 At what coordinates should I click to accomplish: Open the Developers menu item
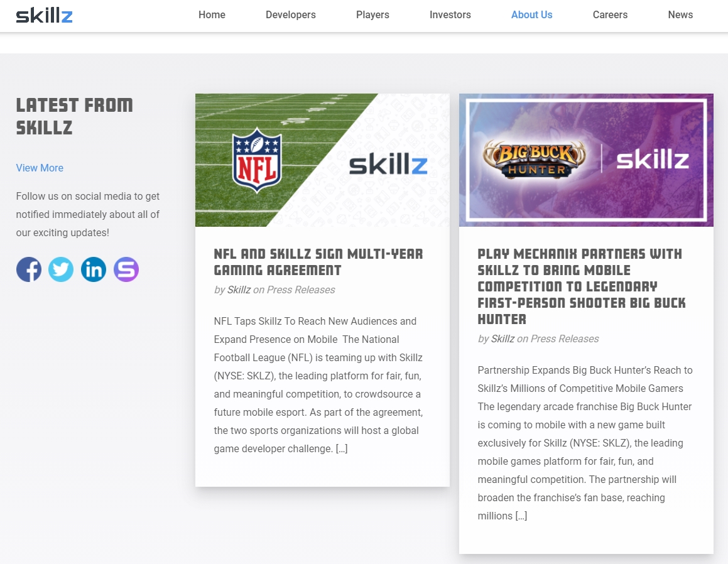291,15
